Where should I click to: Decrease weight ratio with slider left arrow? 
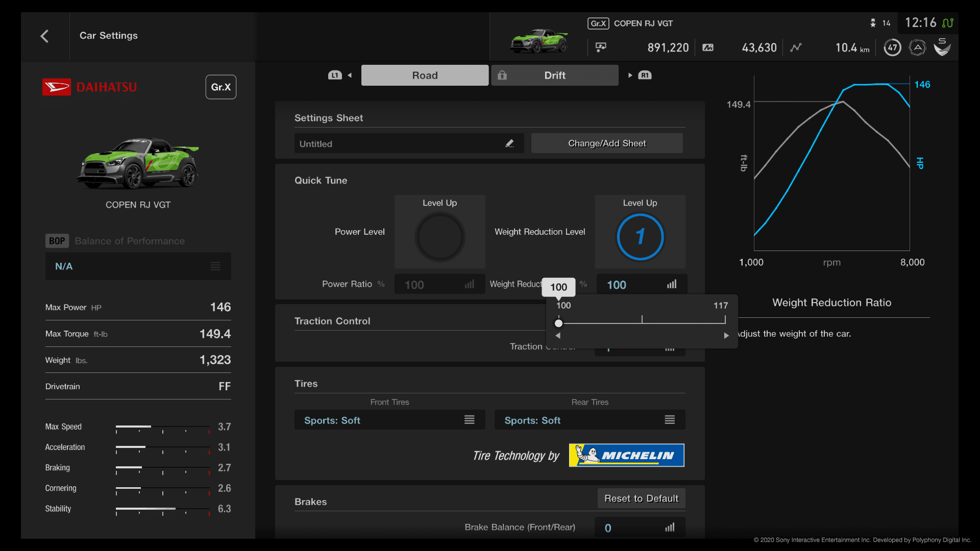pyautogui.click(x=558, y=335)
